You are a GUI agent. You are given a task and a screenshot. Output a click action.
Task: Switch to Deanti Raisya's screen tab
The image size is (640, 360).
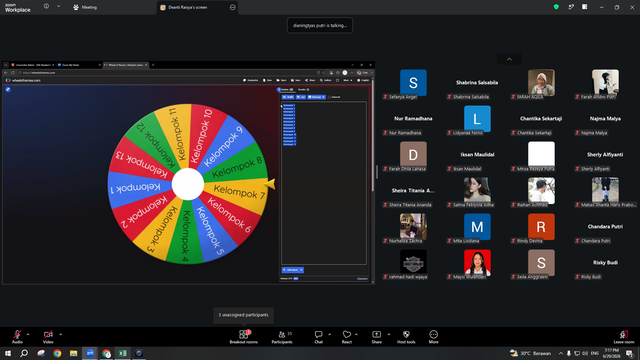click(197, 7)
